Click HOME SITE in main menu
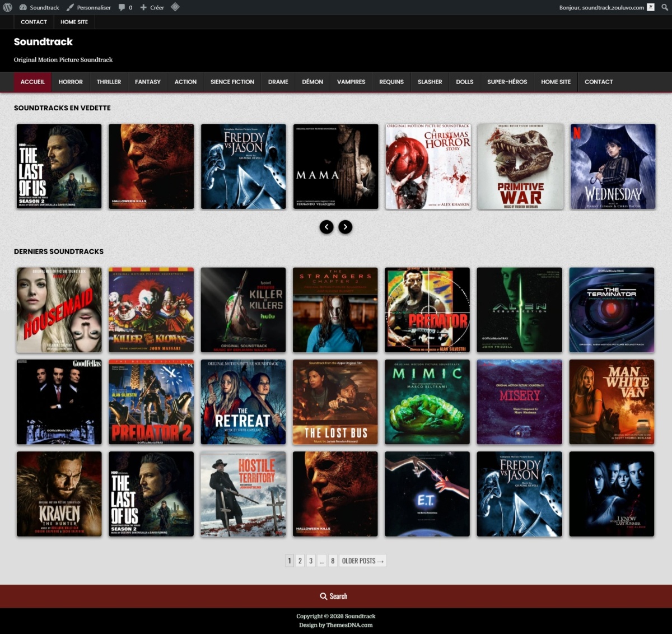Screen dimensions: 672x634 (556, 82)
